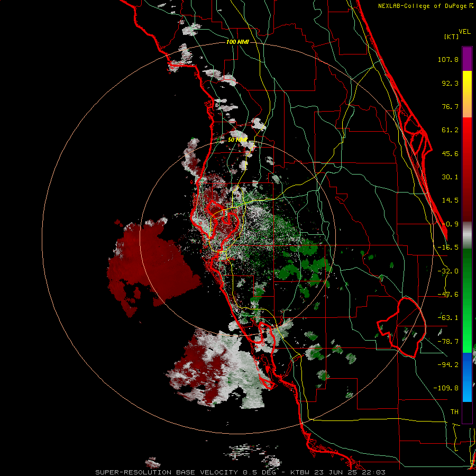
Task: Pick the 61.2 scale value
Action: pyautogui.click(x=450, y=130)
